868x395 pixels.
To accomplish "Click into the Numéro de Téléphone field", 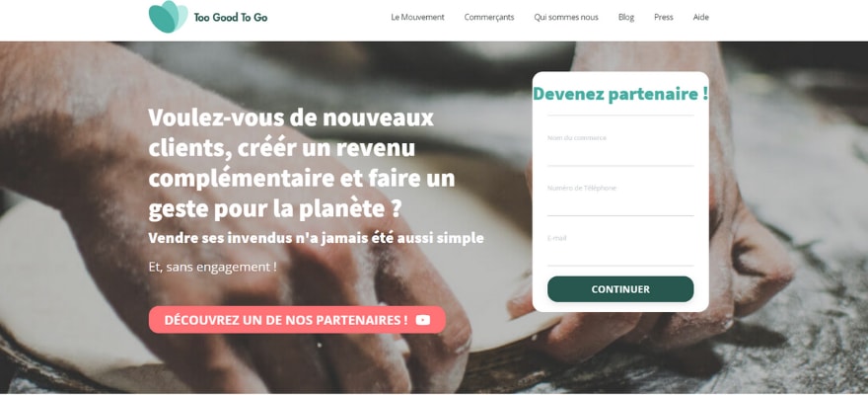I will pyautogui.click(x=620, y=198).
